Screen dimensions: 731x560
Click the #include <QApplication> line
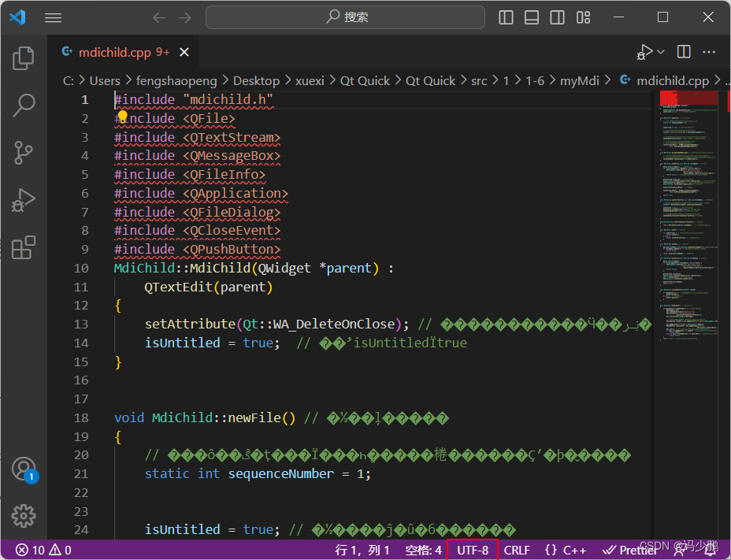[202, 194]
